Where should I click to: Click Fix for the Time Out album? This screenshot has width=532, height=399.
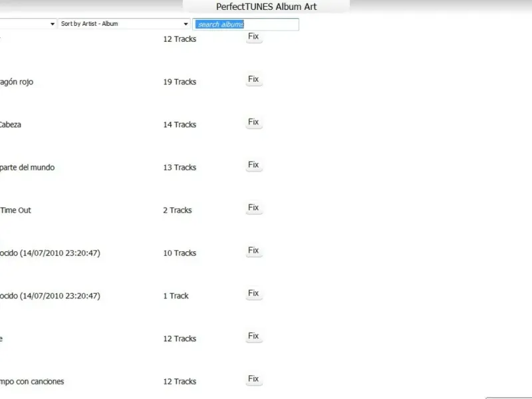coord(254,207)
